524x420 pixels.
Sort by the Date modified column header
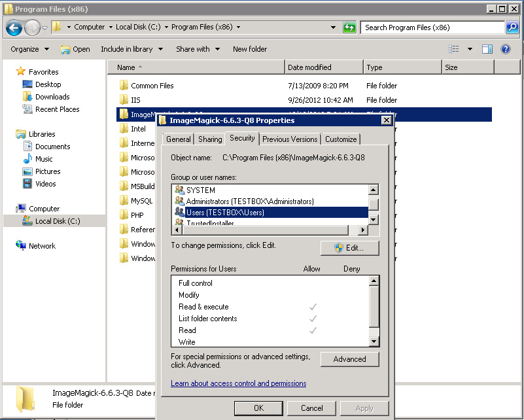tap(324, 67)
